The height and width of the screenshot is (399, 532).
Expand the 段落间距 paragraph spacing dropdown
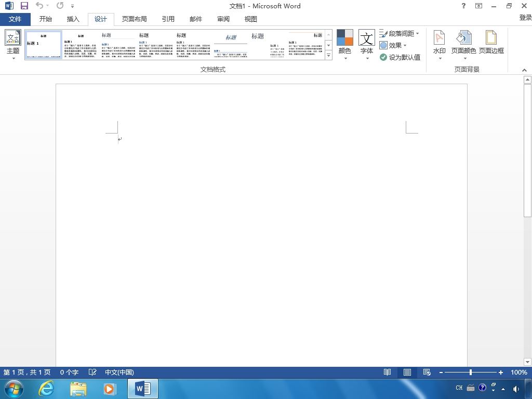(x=400, y=34)
